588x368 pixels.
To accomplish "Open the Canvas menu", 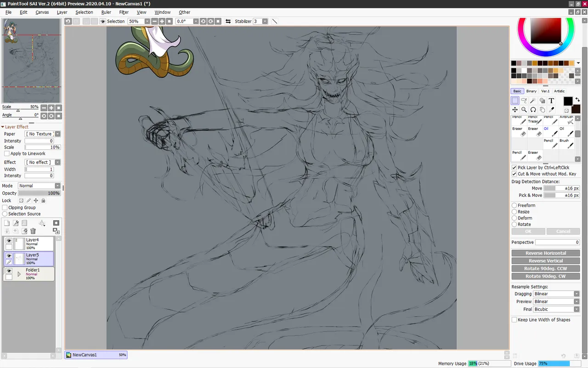I will point(42,12).
